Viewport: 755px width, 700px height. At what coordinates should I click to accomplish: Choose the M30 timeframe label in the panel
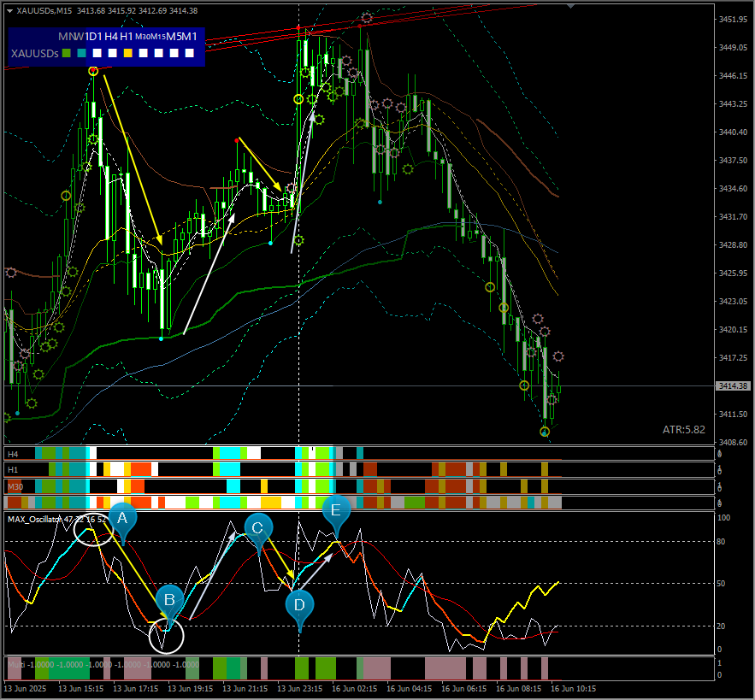click(143, 37)
